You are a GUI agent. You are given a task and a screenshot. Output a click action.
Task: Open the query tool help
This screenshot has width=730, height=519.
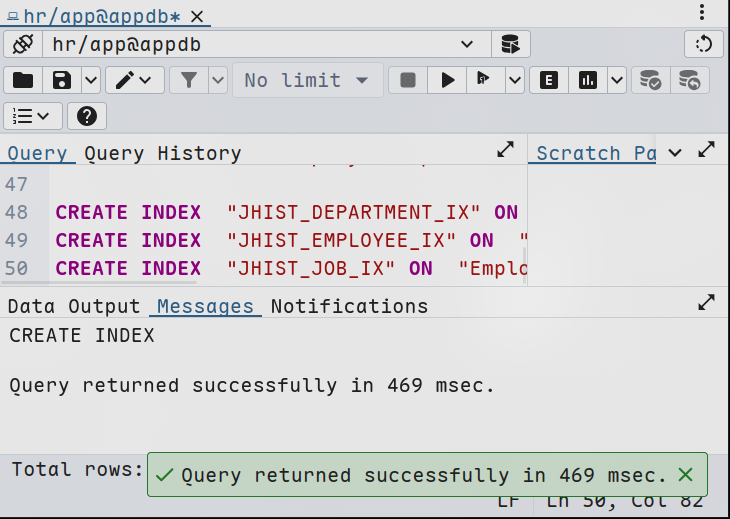pos(87,116)
